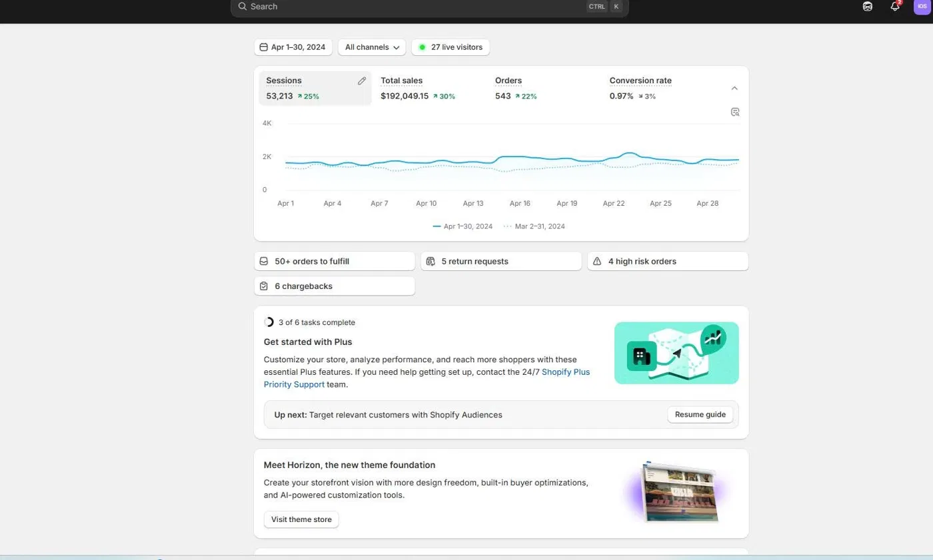This screenshot has width=933, height=560.
Task: Open the Sidekick assistant icon in top bar
Action: pyautogui.click(x=868, y=6)
